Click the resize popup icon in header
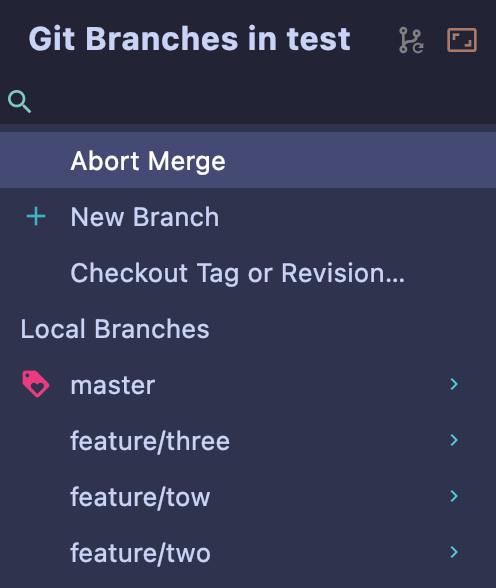 462,40
